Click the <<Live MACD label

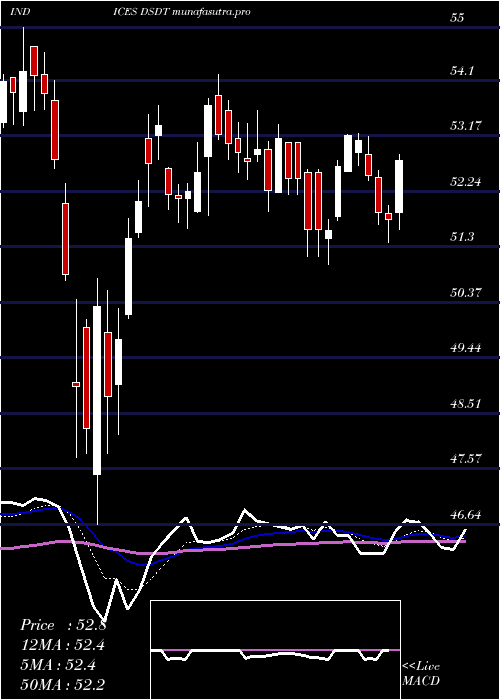click(421, 674)
